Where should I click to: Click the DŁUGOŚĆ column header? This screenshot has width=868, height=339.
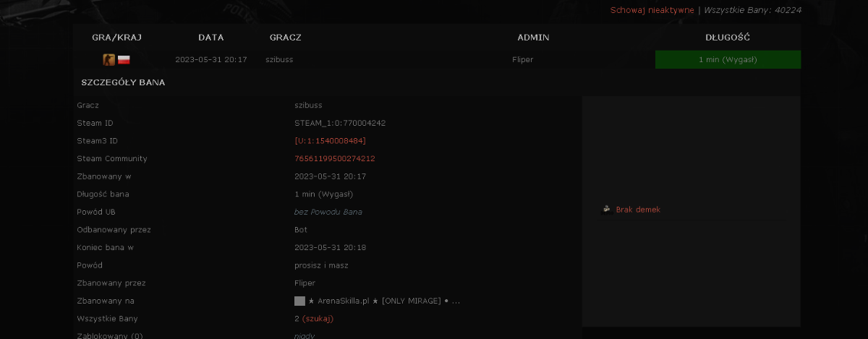tap(728, 38)
